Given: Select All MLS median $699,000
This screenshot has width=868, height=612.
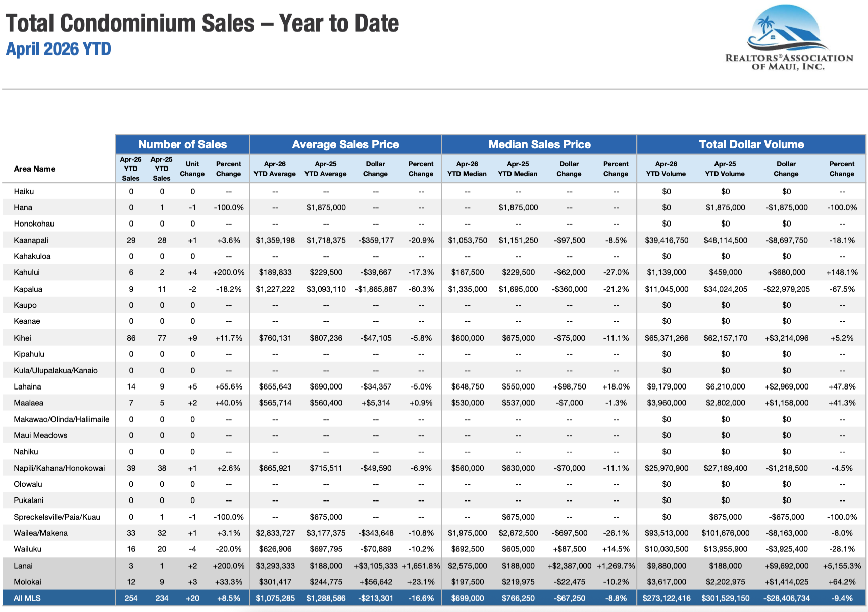Looking at the screenshot, I should (468, 598).
